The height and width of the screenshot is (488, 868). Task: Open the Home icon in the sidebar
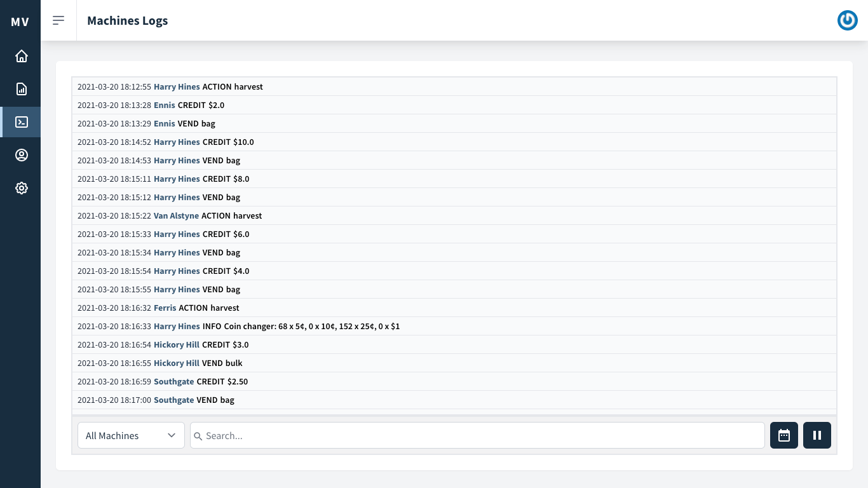pos(21,56)
